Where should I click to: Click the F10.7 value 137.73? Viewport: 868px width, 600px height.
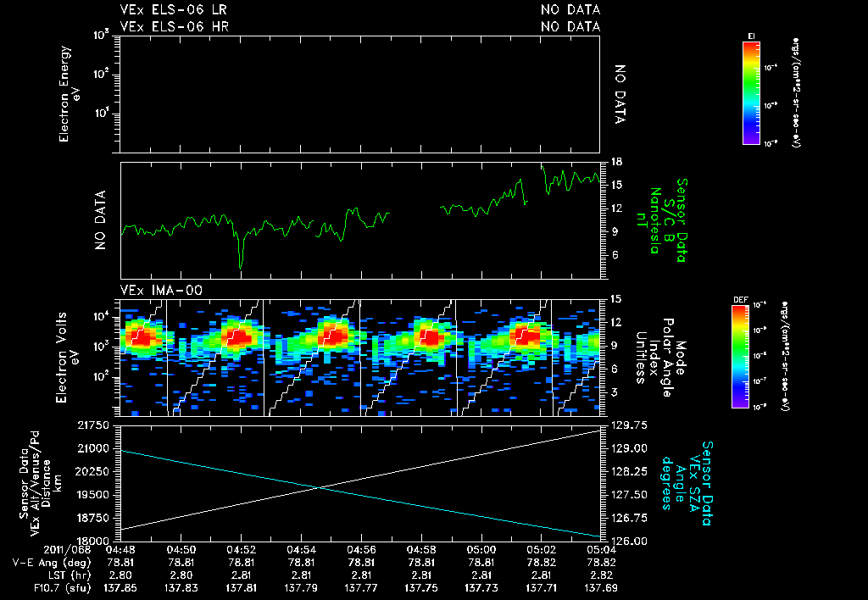point(481,588)
